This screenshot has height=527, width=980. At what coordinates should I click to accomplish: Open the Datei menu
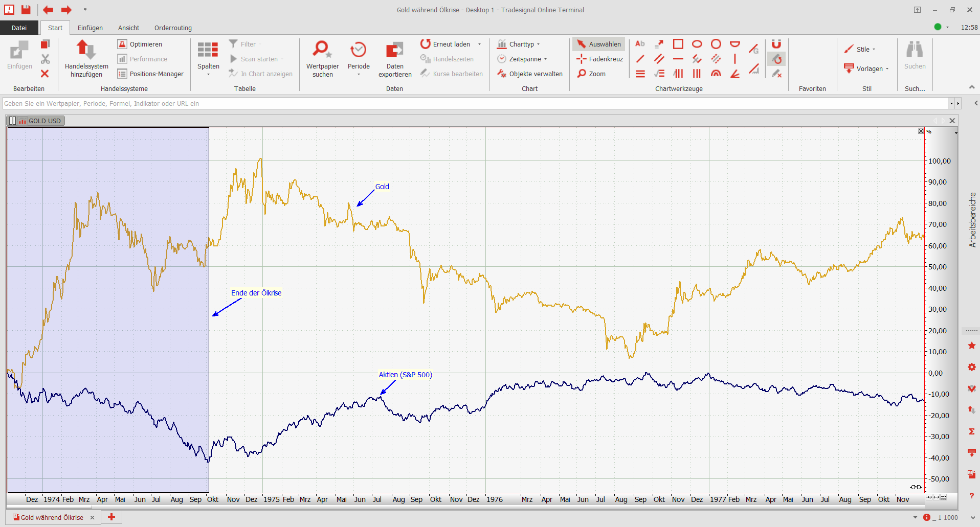(19, 28)
